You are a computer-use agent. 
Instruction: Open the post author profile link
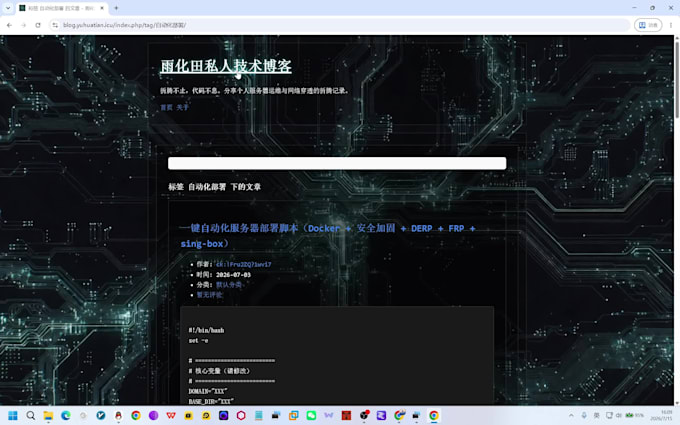pos(243,264)
